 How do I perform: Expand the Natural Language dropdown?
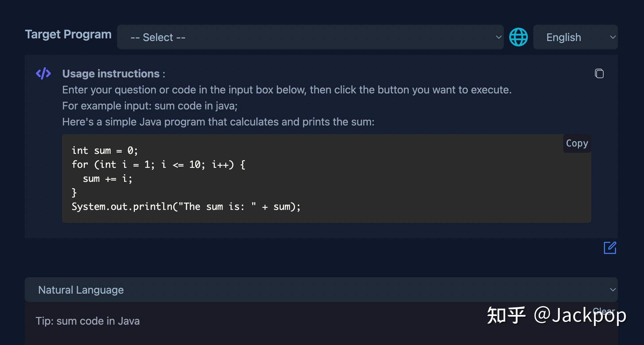tap(320, 290)
